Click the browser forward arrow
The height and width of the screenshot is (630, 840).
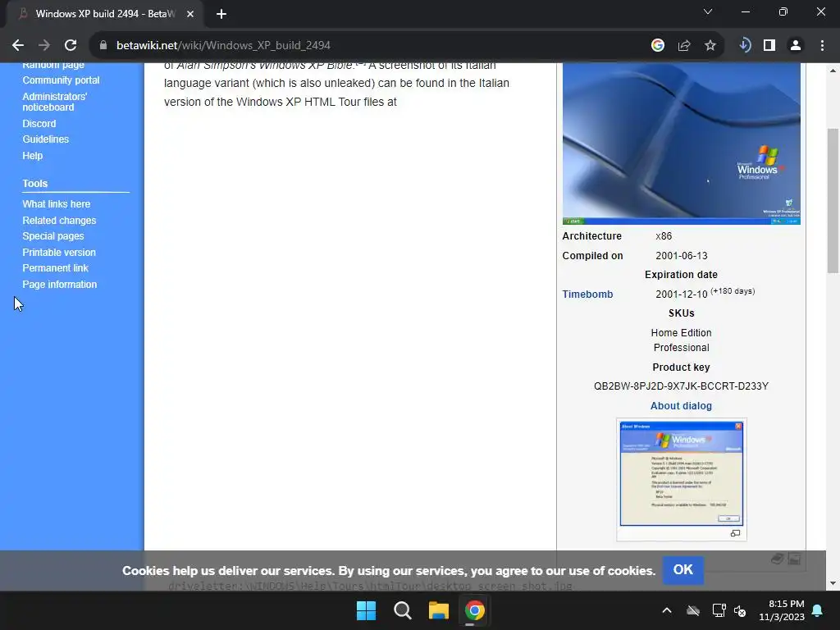tap(44, 46)
